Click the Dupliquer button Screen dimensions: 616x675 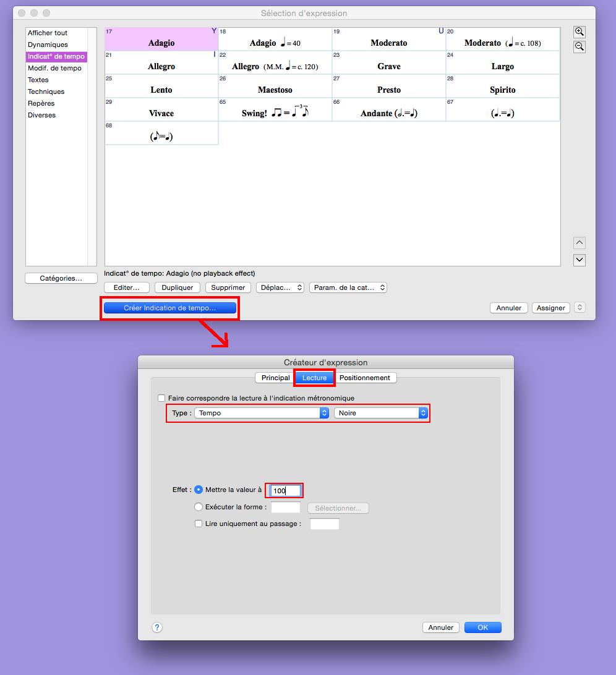178,287
